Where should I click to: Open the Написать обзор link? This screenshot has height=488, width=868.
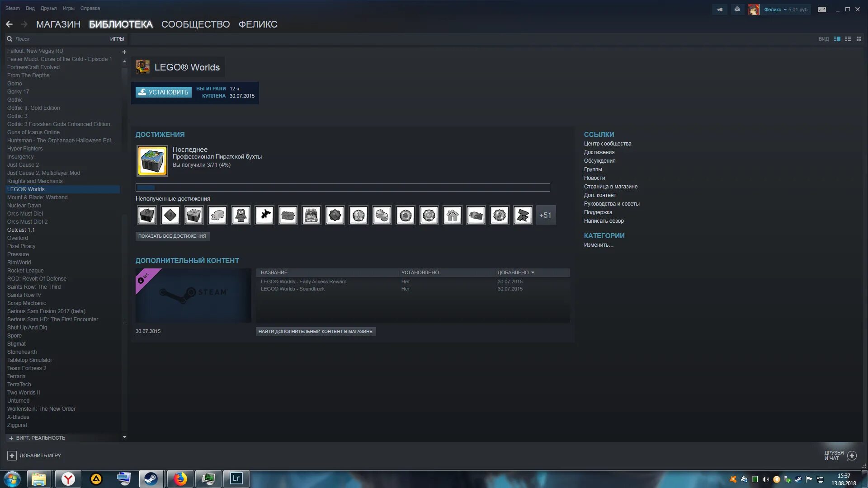coord(604,221)
